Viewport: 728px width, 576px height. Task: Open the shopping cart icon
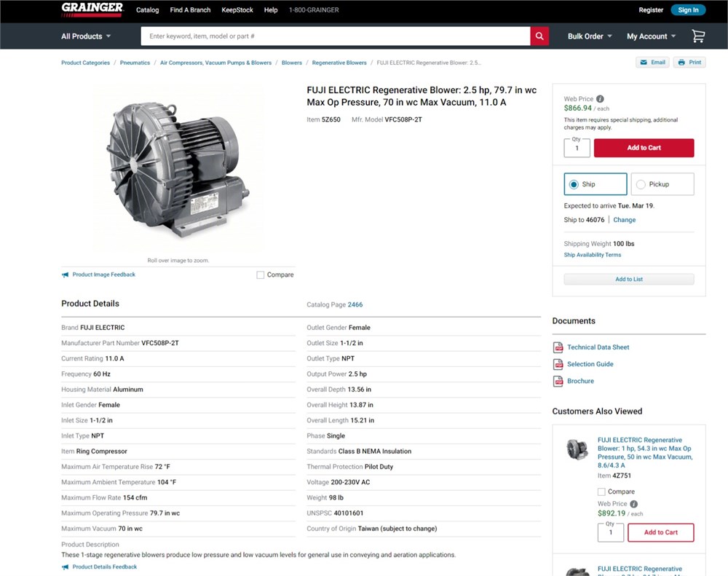click(698, 36)
